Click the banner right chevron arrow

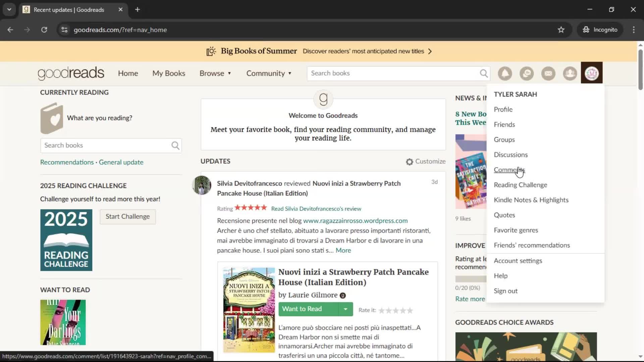click(430, 51)
